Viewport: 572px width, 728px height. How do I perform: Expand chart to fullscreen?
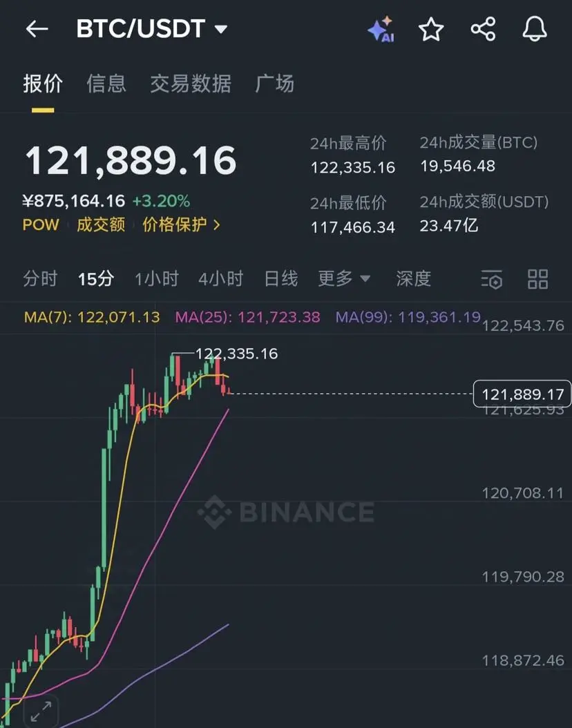[x=41, y=711]
